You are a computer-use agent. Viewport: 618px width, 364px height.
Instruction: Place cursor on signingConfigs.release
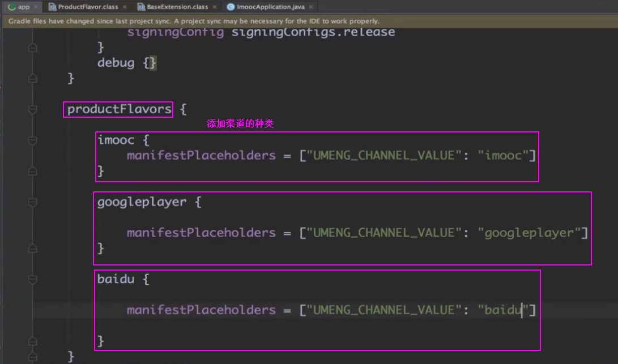(x=313, y=32)
